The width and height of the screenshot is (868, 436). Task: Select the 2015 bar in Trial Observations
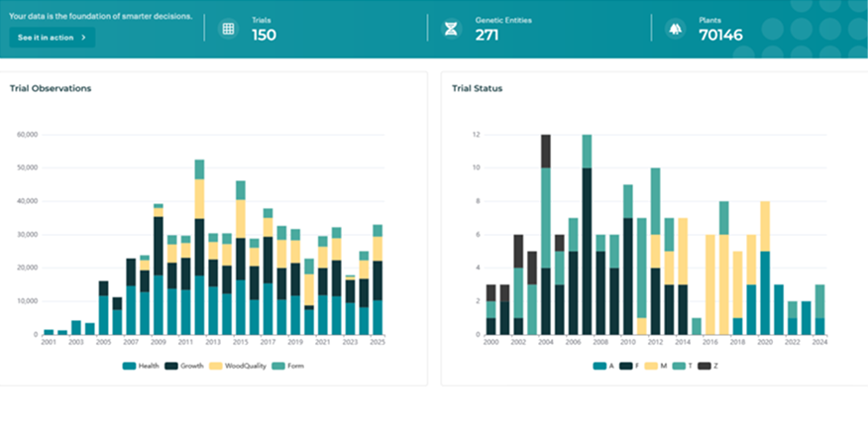pyautogui.click(x=241, y=258)
